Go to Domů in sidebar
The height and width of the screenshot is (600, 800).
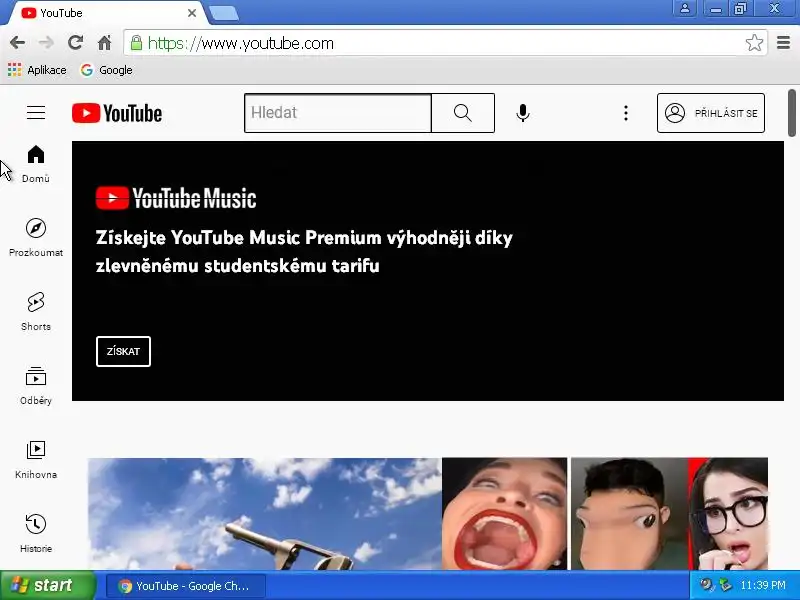click(36, 164)
